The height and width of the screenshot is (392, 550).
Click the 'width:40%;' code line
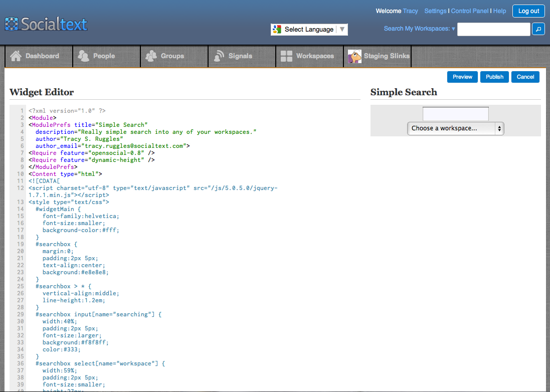[x=60, y=321]
